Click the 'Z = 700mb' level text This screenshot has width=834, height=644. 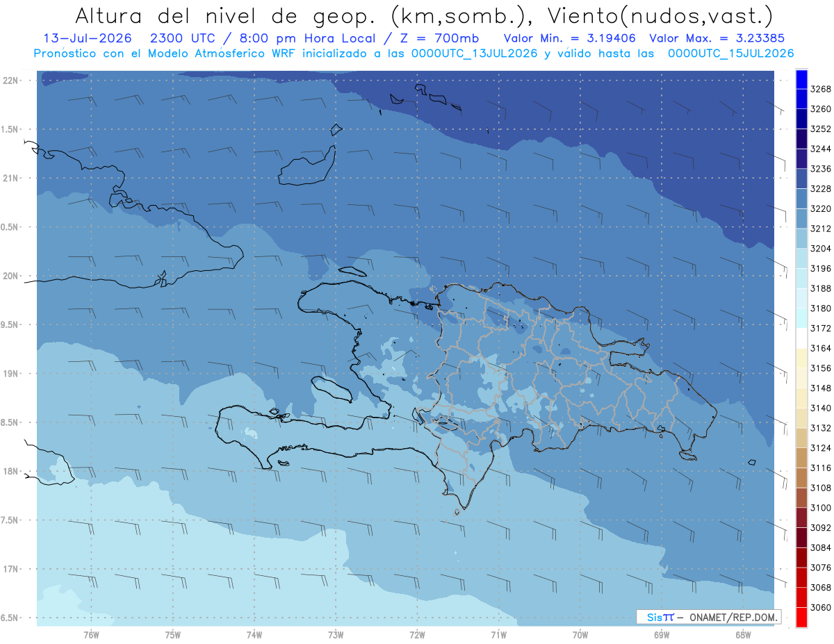pos(437,38)
